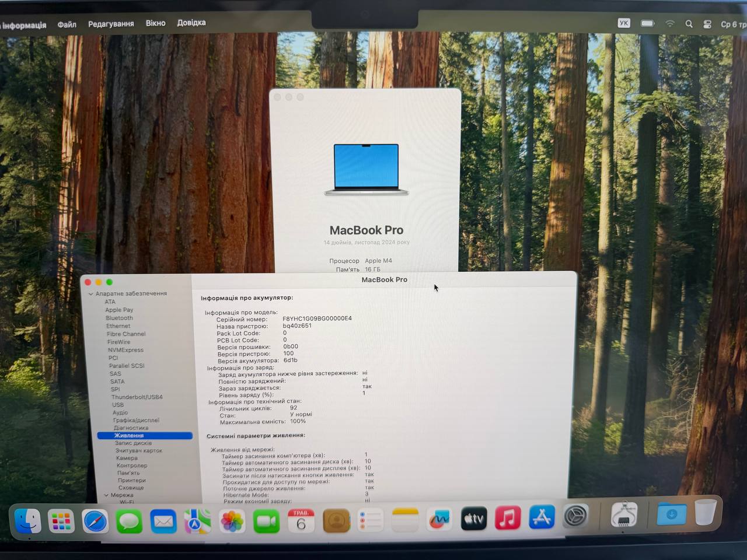Select Діагностика in the sidebar

[131, 428]
